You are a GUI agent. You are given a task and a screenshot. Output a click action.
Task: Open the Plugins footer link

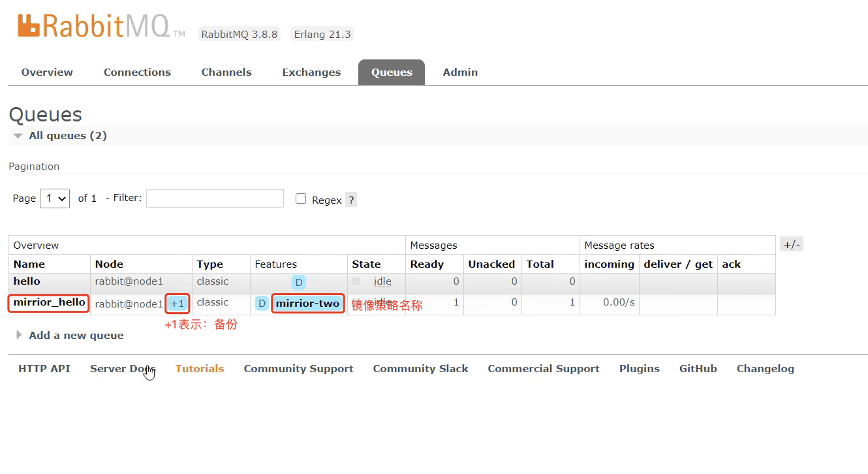(640, 369)
